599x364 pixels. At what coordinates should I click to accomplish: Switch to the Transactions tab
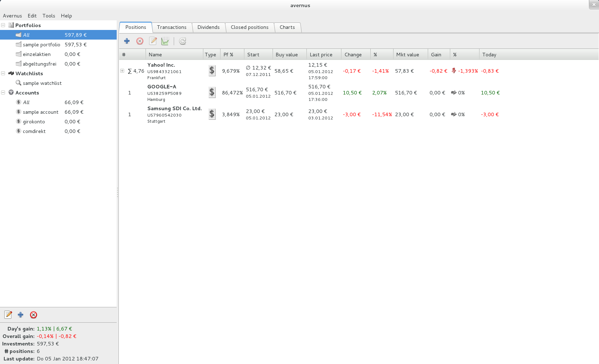pos(172,27)
